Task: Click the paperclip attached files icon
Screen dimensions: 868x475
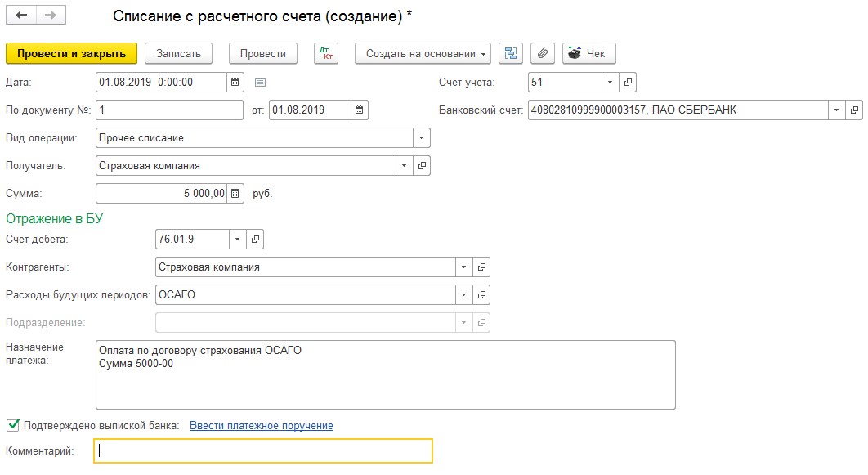Action: pos(542,53)
